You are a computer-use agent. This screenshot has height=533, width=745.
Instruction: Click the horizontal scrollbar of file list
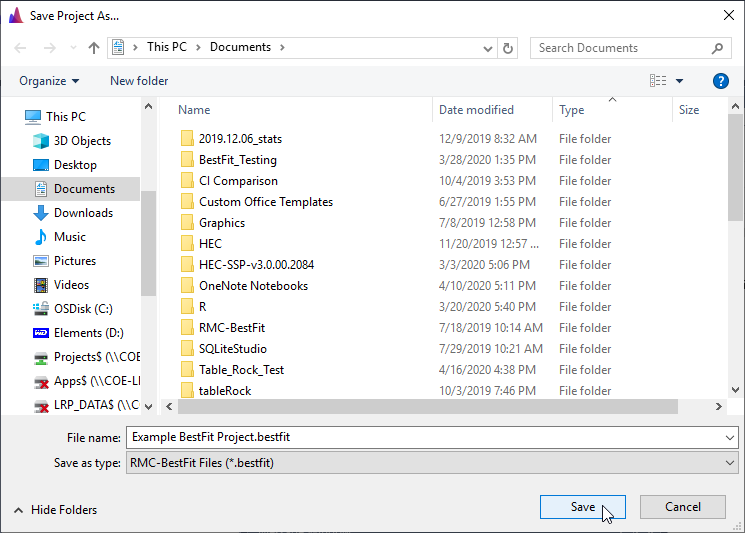pyautogui.click(x=428, y=407)
